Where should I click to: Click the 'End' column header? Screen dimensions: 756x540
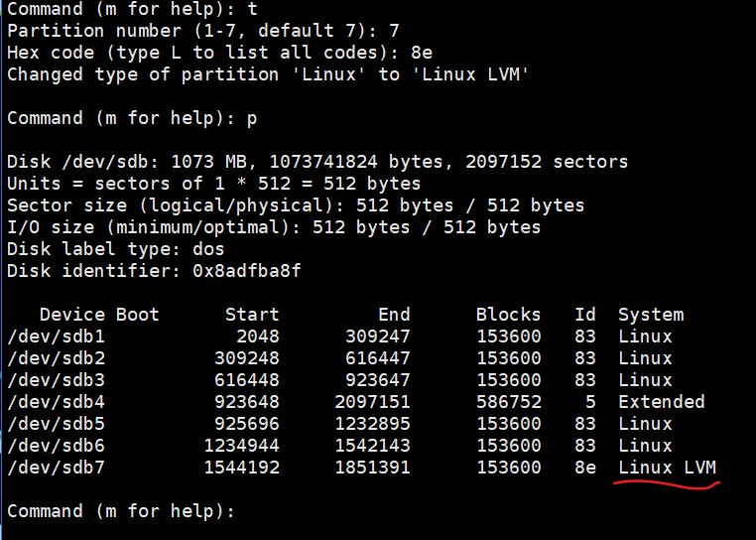click(x=394, y=315)
